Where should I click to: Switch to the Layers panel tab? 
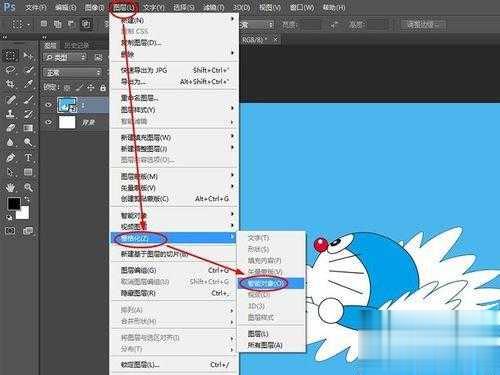[51, 45]
